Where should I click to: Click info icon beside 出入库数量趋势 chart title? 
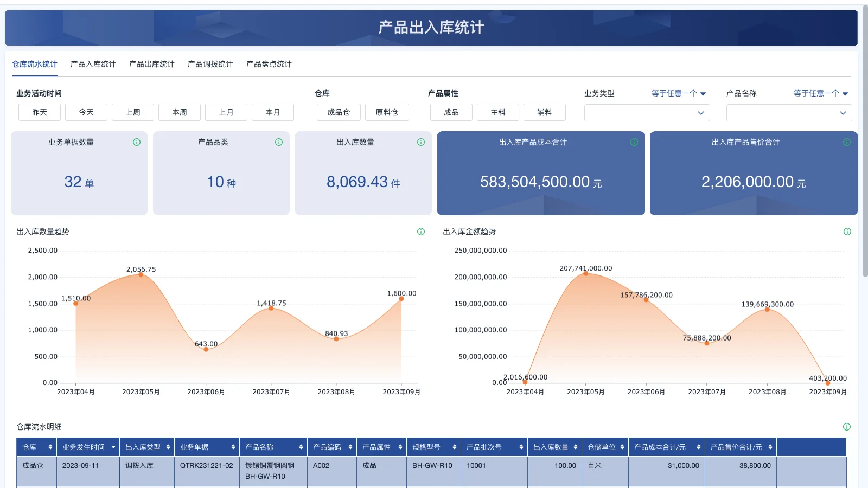(x=420, y=232)
